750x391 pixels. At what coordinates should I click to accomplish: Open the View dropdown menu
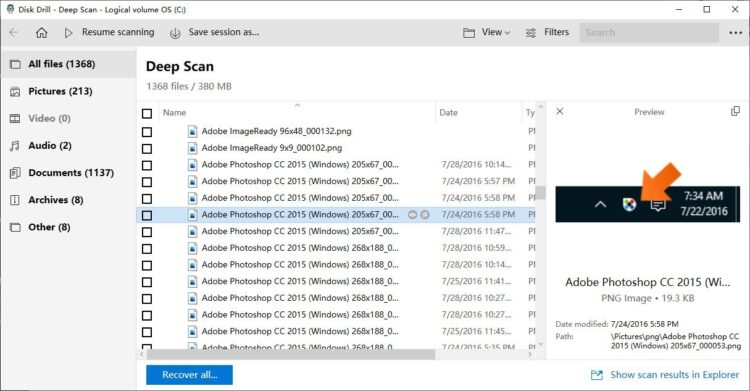[496, 32]
